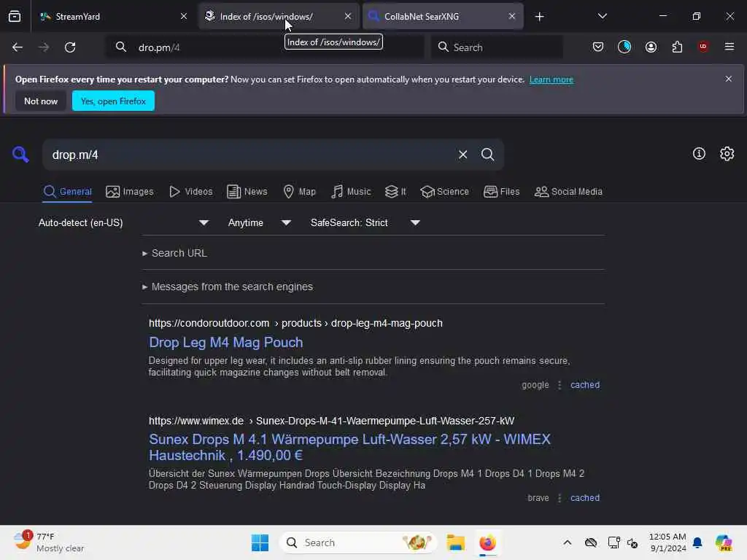Open the Drop Leg M4 Mag Pouch result
747x560 pixels.
coord(226,343)
